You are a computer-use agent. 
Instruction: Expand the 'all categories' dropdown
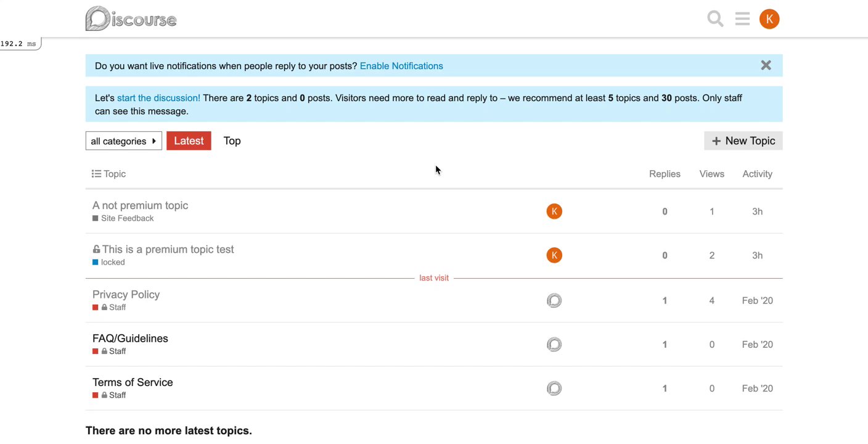(123, 141)
